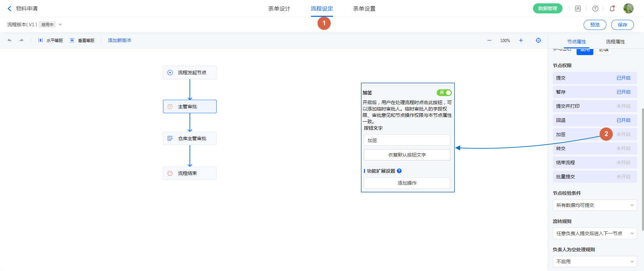The height and width of the screenshot is (271, 644).
Task: Expand the 流程版本 version dropdown
Action: [60, 25]
